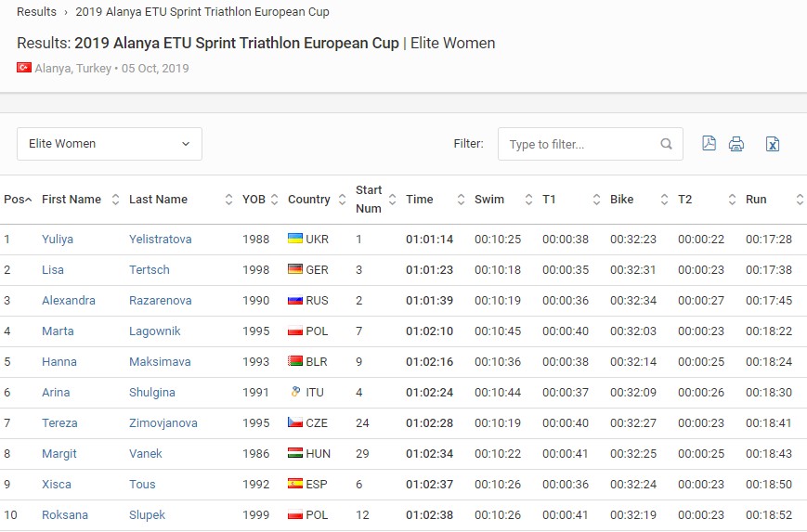Open Lisa Tertsch first name link
The height and width of the screenshot is (532, 807).
(x=53, y=269)
